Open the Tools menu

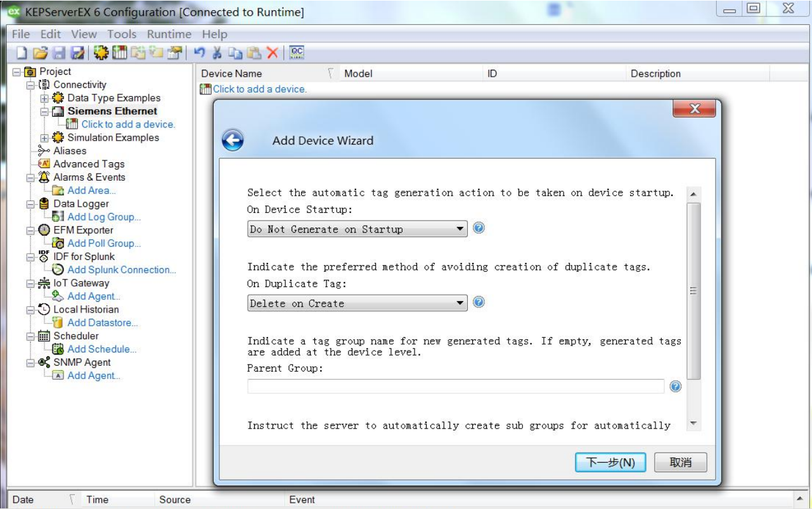[122, 34]
